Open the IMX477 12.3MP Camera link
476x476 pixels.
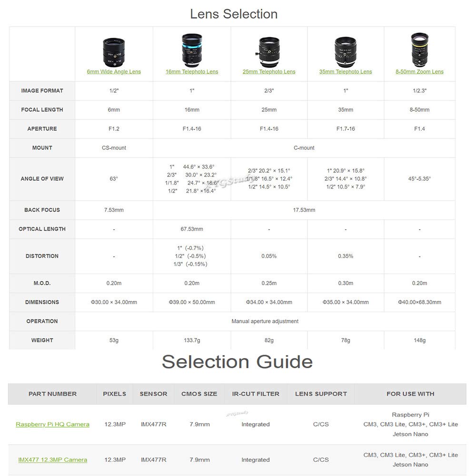52,460
